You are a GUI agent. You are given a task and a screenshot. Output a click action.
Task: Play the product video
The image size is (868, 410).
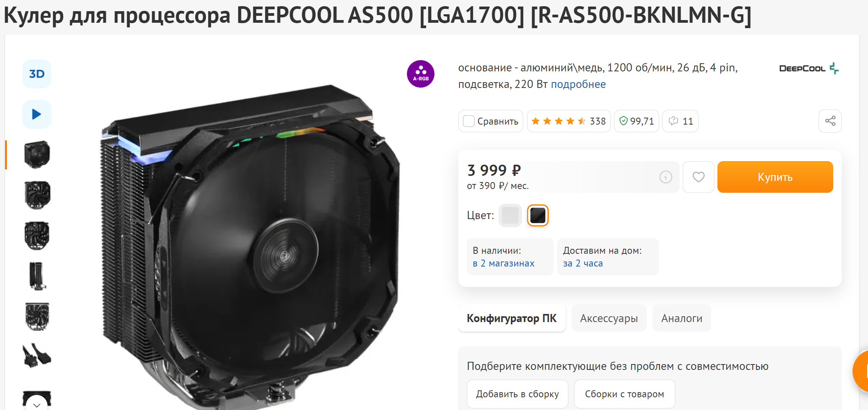[x=37, y=114]
